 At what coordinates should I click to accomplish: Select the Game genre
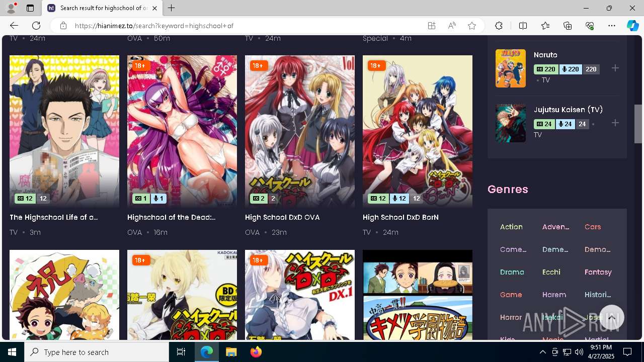[x=511, y=295]
